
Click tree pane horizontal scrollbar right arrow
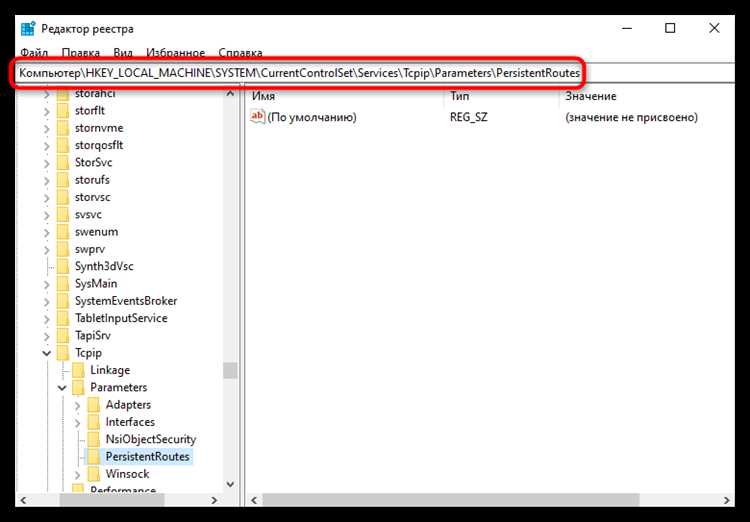[214, 500]
